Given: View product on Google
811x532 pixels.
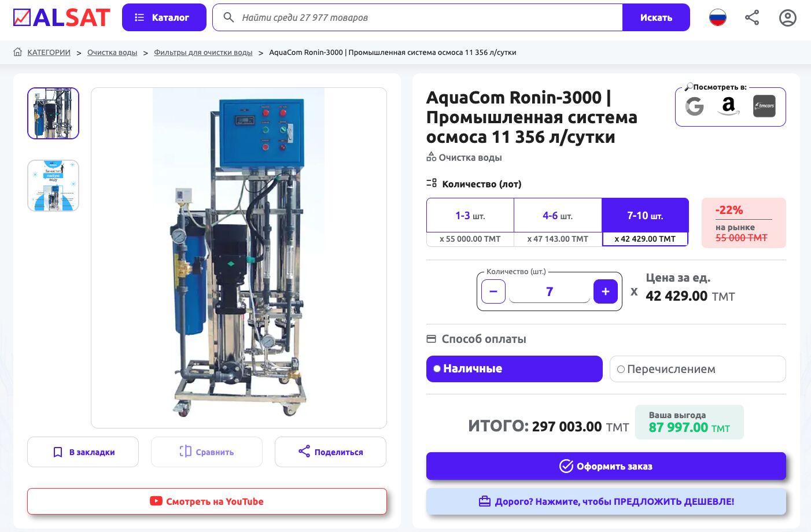Looking at the screenshot, I should coord(694,106).
